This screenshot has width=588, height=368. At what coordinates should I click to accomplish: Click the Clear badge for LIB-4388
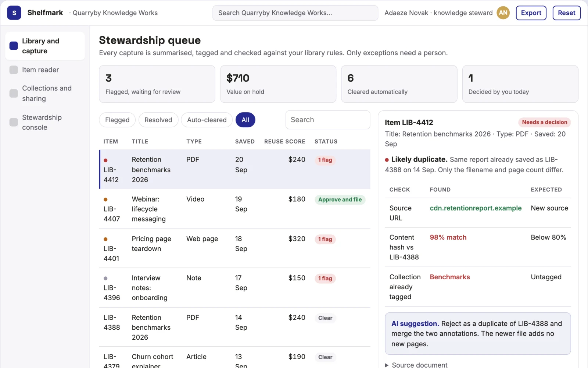[325, 318]
